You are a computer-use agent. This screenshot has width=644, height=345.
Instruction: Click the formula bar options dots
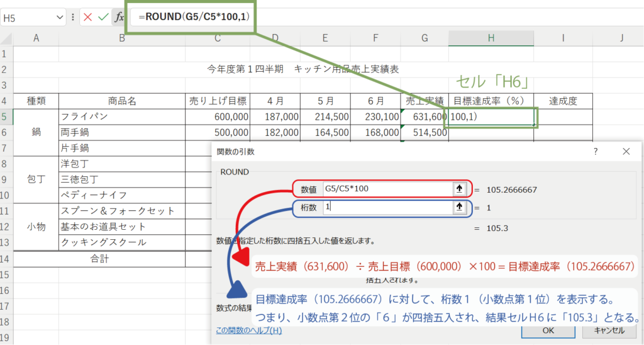pos(74,18)
